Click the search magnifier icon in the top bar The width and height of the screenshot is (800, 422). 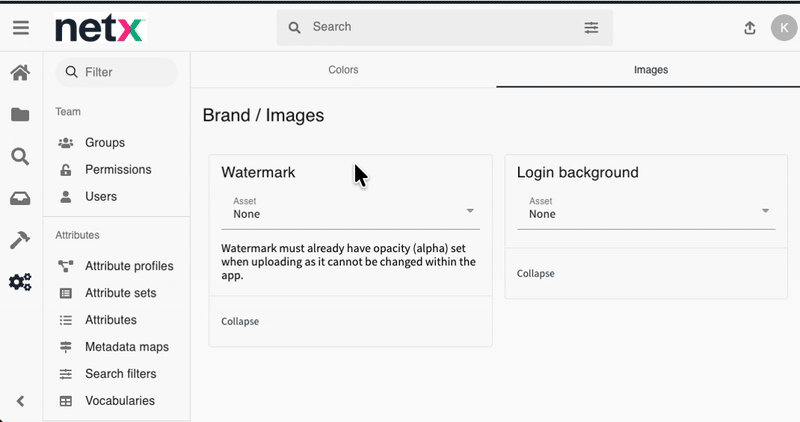[x=294, y=28]
